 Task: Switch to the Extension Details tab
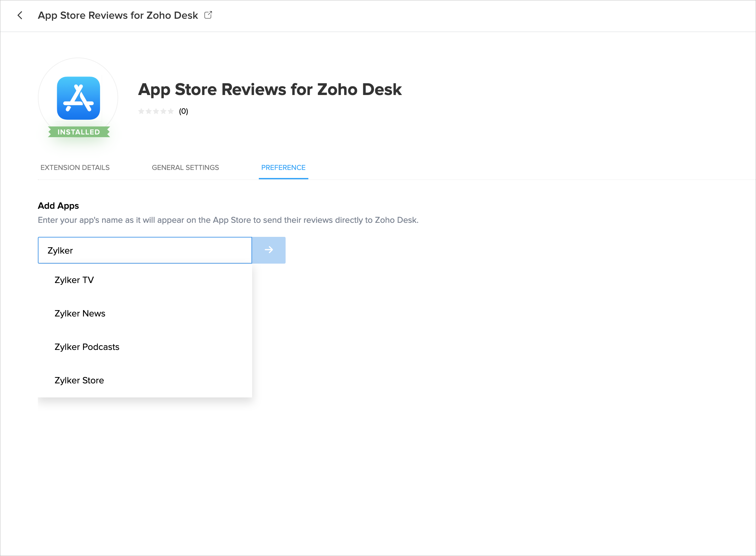click(x=75, y=168)
